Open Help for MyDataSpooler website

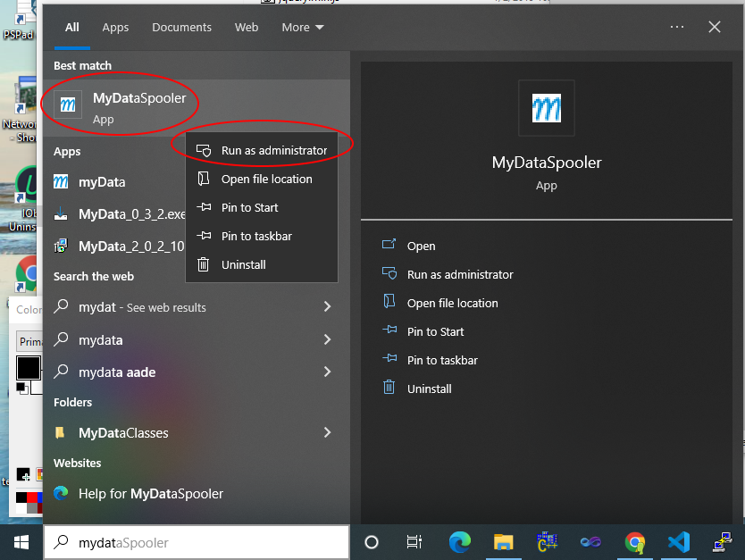[x=197, y=494]
